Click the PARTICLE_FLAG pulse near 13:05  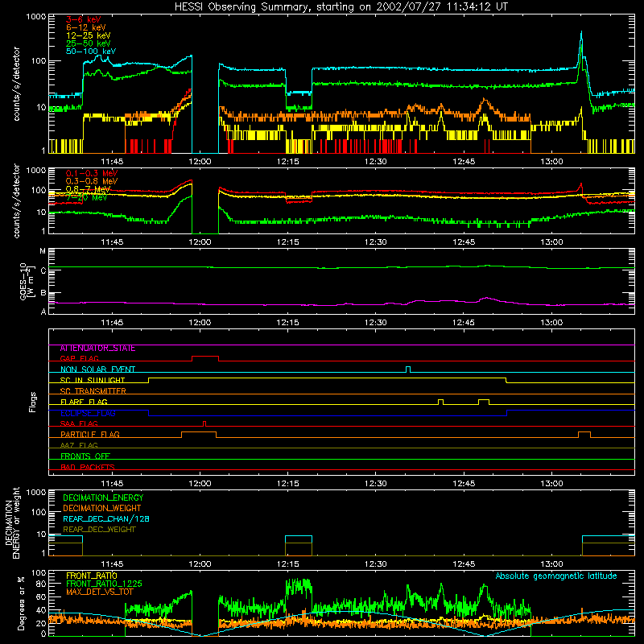(x=584, y=434)
